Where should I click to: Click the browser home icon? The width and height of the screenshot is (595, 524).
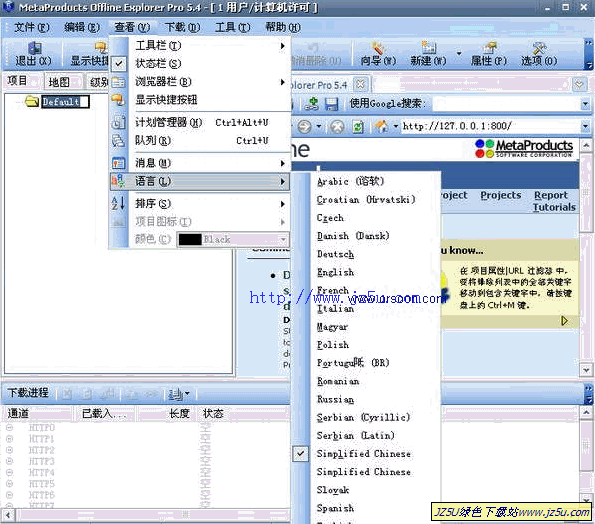(x=381, y=126)
